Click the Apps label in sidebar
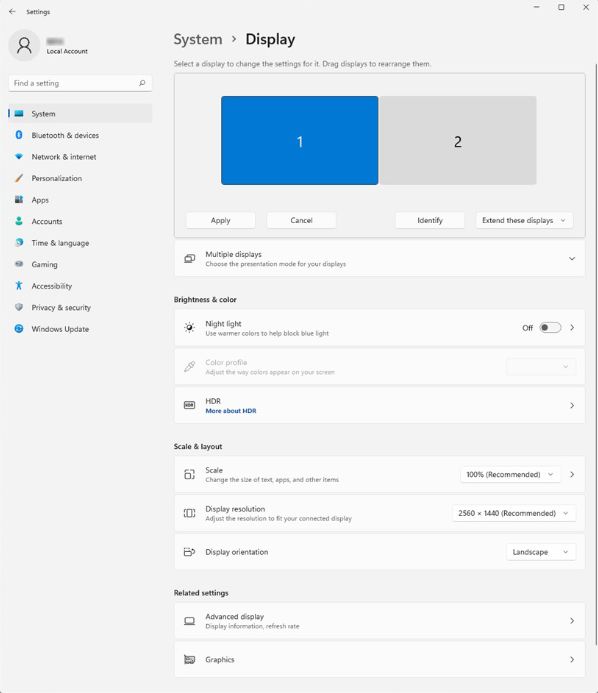The height and width of the screenshot is (693, 598). [40, 200]
